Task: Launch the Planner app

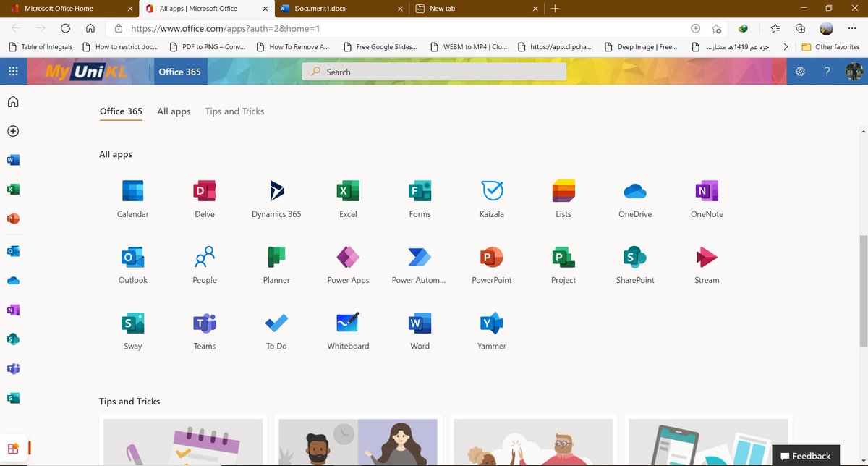Action: click(276, 264)
